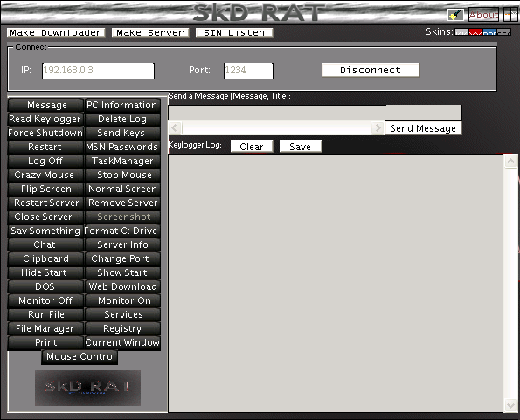Open the Make Server tab

tap(150, 32)
